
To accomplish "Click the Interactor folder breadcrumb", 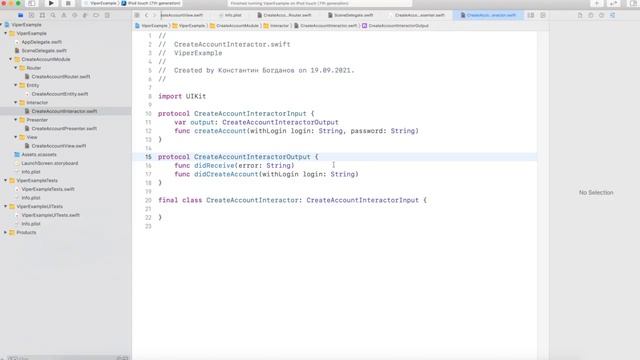I will [276, 26].
